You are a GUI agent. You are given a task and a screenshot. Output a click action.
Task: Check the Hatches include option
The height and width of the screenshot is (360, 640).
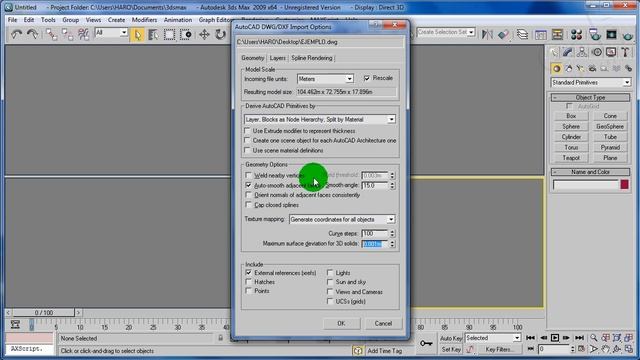tap(248, 282)
